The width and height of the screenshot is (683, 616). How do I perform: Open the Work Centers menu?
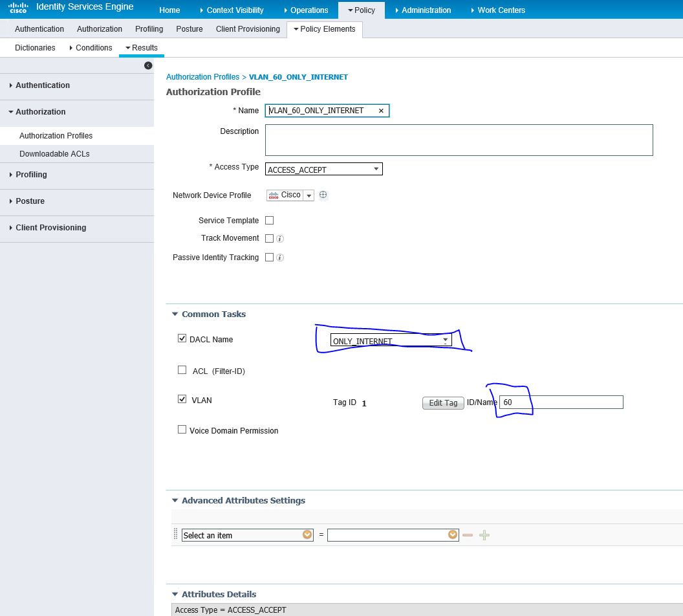tap(498, 10)
